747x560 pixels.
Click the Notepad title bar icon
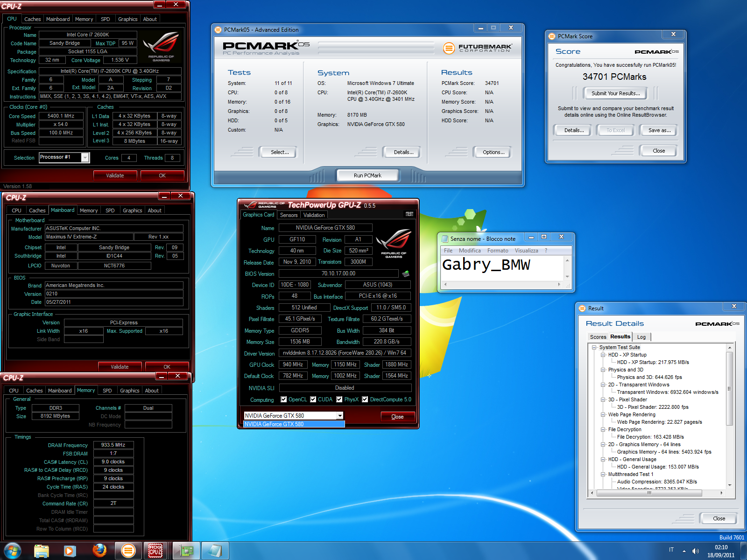(445, 238)
